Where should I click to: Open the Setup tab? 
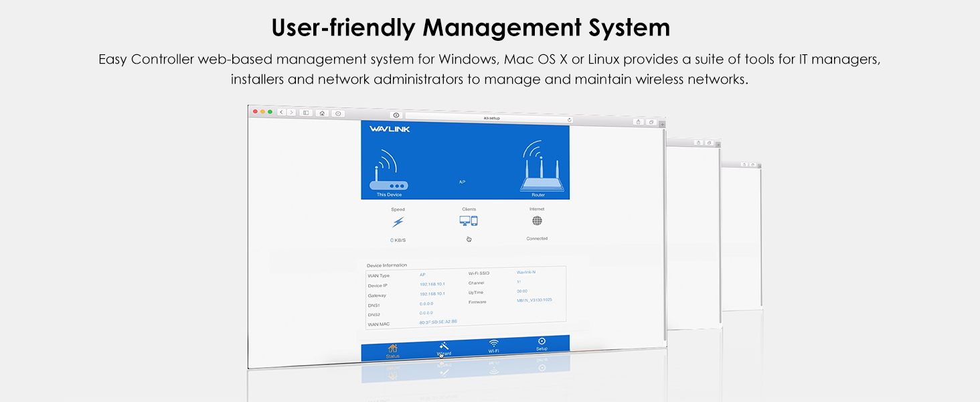(x=542, y=344)
